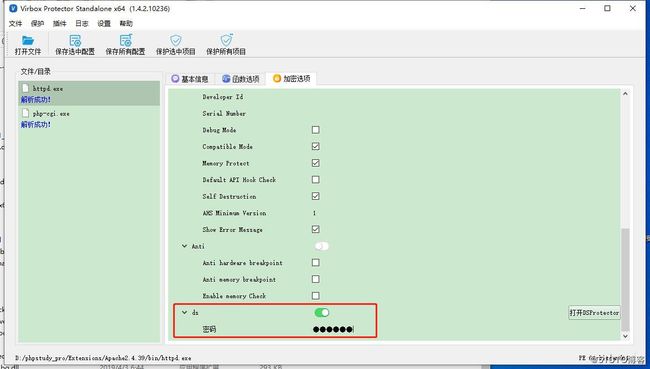Viewport: 650px width, 369px height.
Task: Click 解析成功! under php-cgi.exe
Action: (36, 124)
